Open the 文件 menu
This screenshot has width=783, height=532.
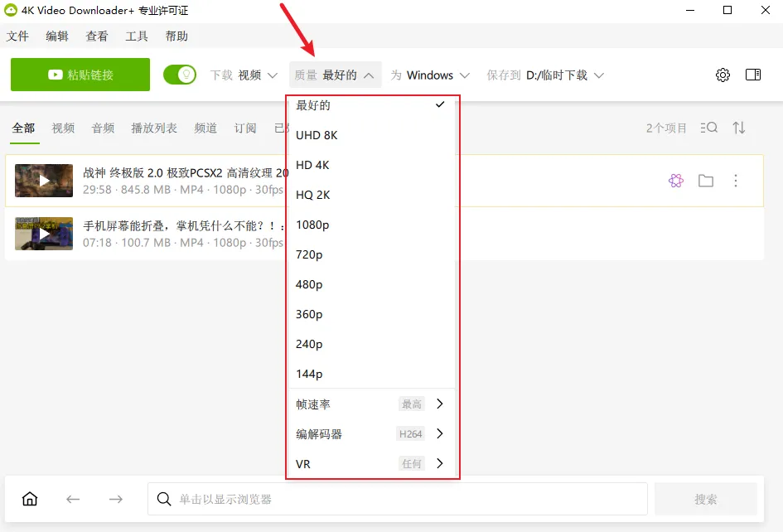(17, 36)
